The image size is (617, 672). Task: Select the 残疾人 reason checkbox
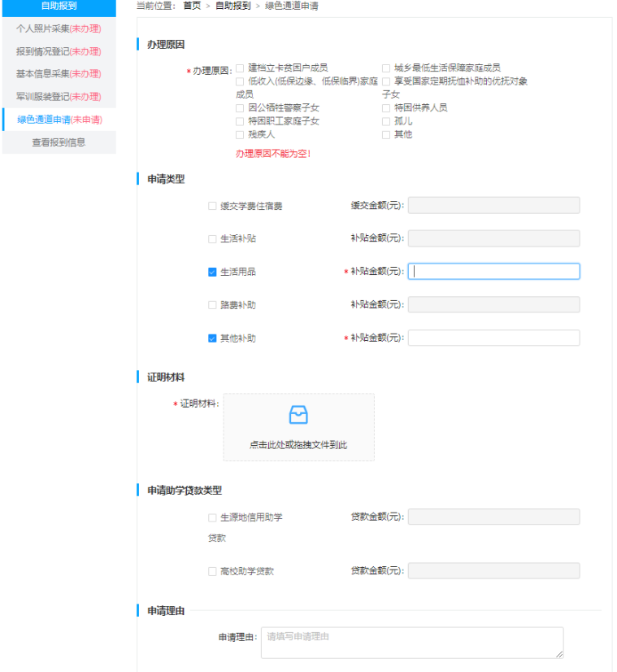coord(240,134)
